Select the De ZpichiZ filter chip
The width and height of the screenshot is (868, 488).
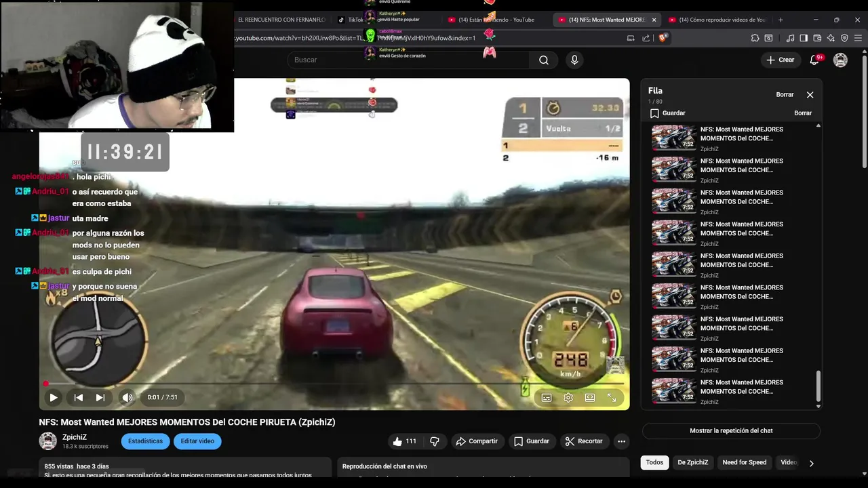692,462
